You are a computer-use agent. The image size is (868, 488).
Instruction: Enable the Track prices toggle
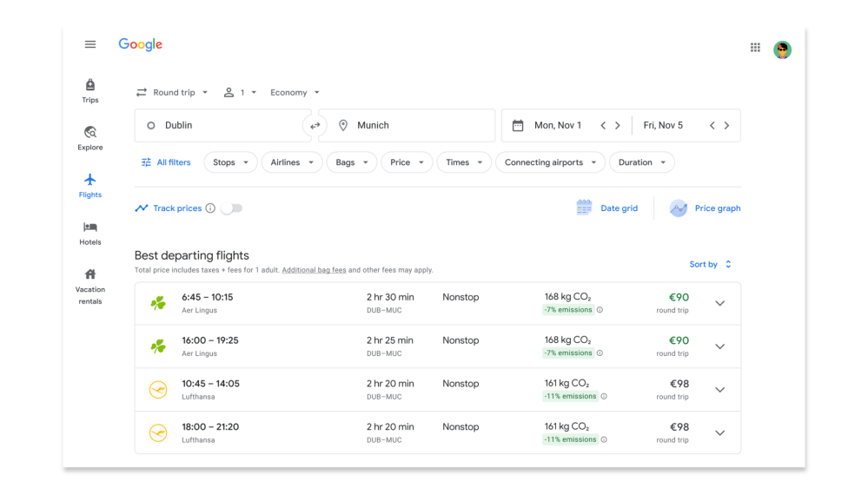pyautogui.click(x=231, y=208)
